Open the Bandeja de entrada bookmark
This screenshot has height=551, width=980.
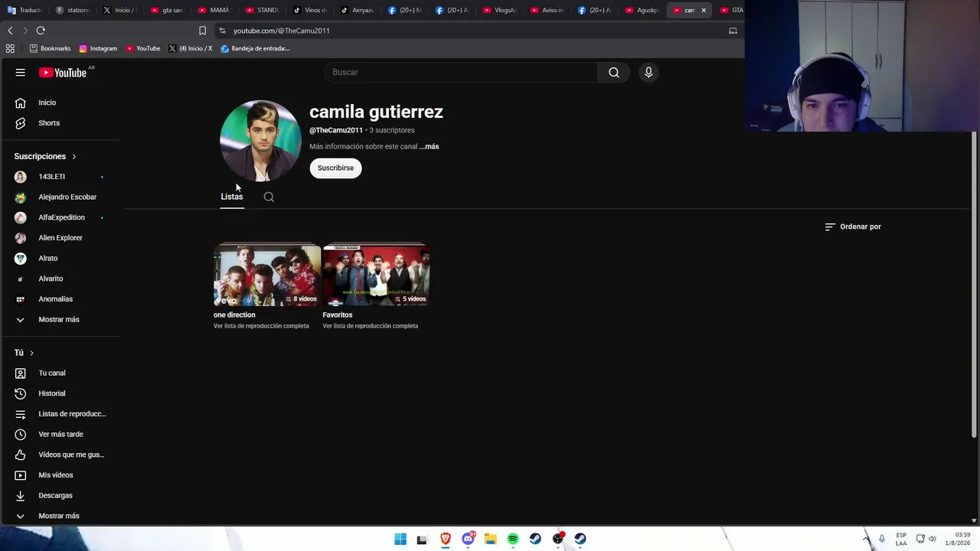point(255,48)
